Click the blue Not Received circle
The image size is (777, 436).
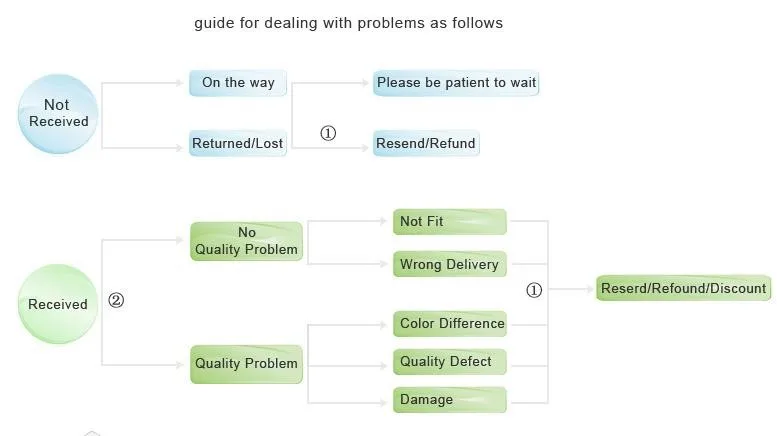[x=58, y=114]
